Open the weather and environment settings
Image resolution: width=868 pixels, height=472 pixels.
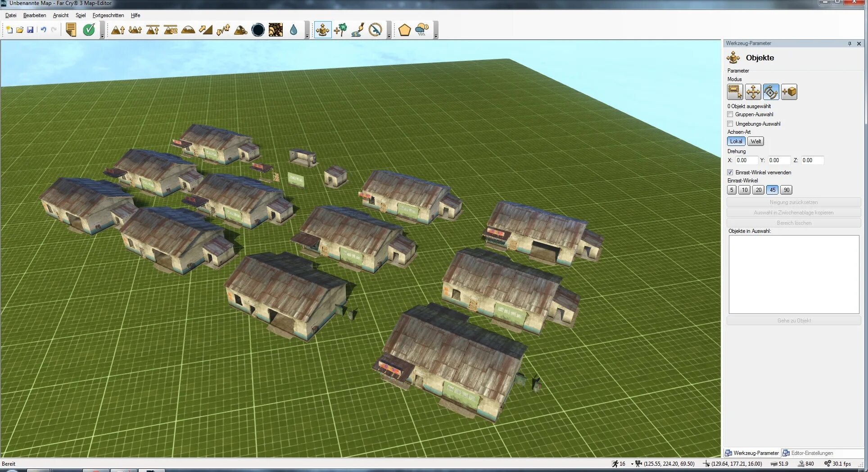coord(422,30)
